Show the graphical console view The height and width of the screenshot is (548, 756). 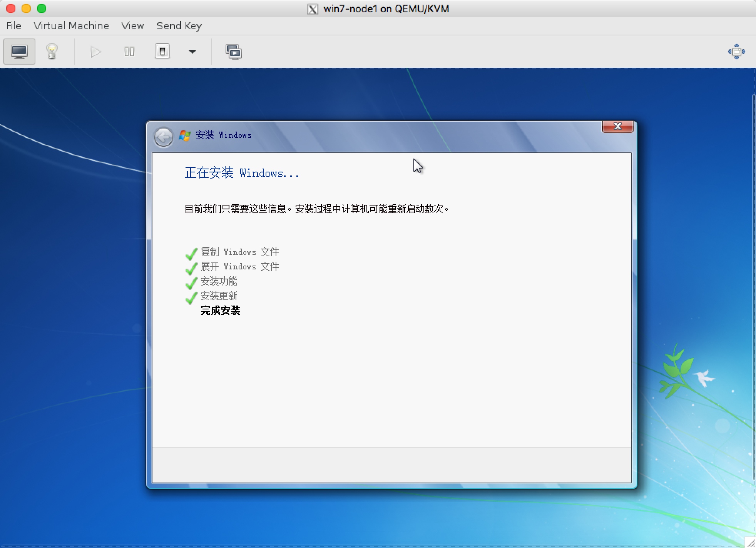(x=19, y=52)
